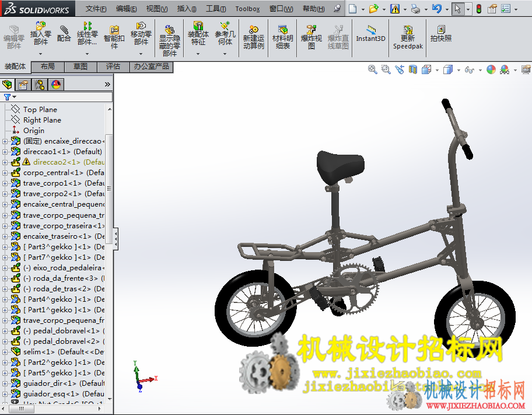
Task: Open Smart Fasteners (智能扣件)
Action: [114, 37]
